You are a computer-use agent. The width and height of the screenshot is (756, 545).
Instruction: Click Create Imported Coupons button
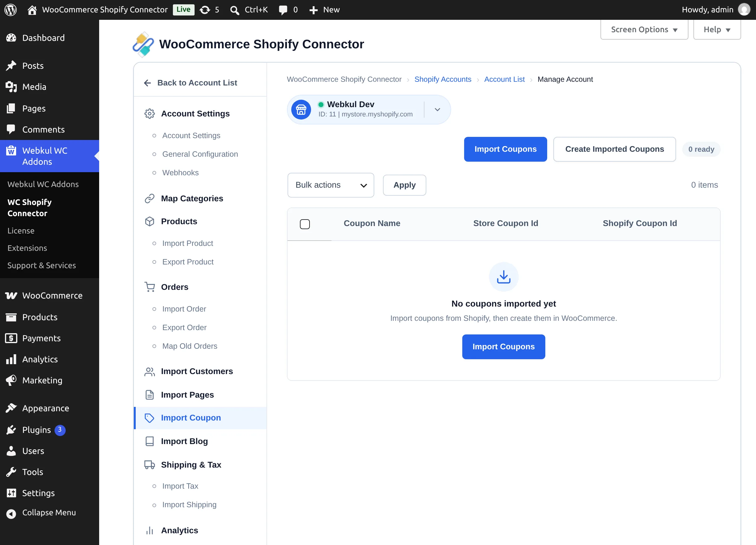tap(614, 149)
